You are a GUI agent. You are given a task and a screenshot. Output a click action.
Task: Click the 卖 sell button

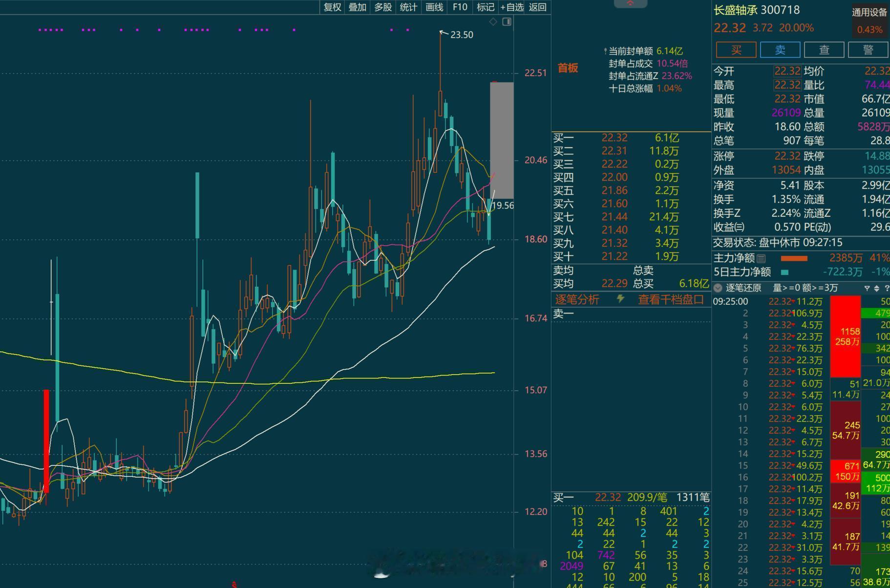[780, 50]
